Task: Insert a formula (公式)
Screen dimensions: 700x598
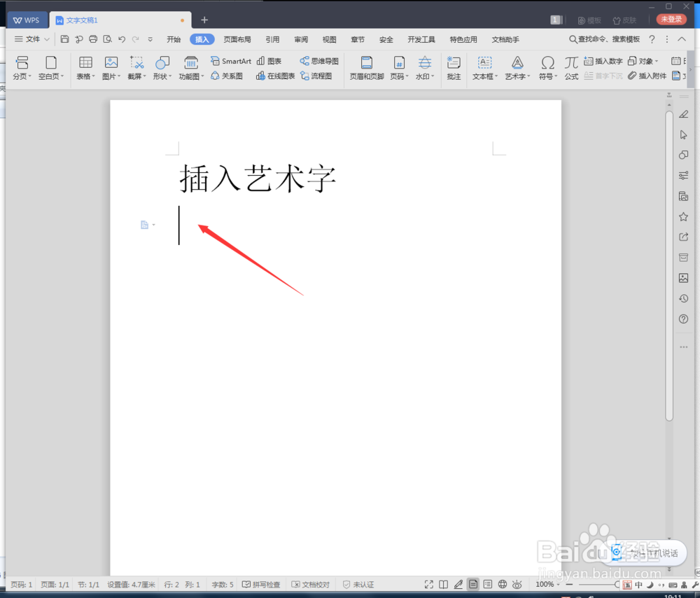Action: [571, 68]
